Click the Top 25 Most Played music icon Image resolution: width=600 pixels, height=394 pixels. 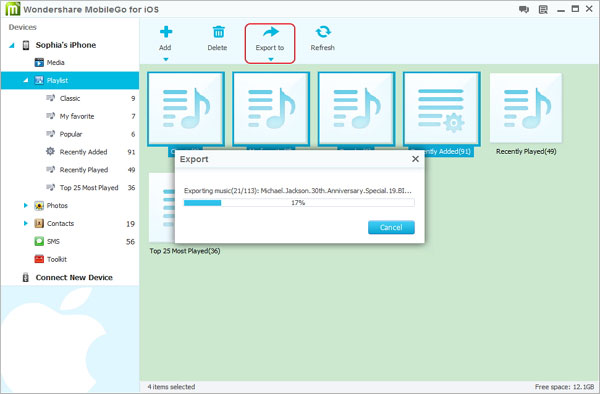point(50,187)
